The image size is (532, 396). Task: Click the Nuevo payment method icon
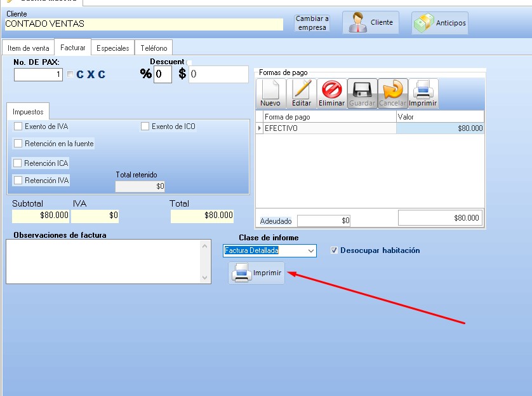tap(270, 93)
